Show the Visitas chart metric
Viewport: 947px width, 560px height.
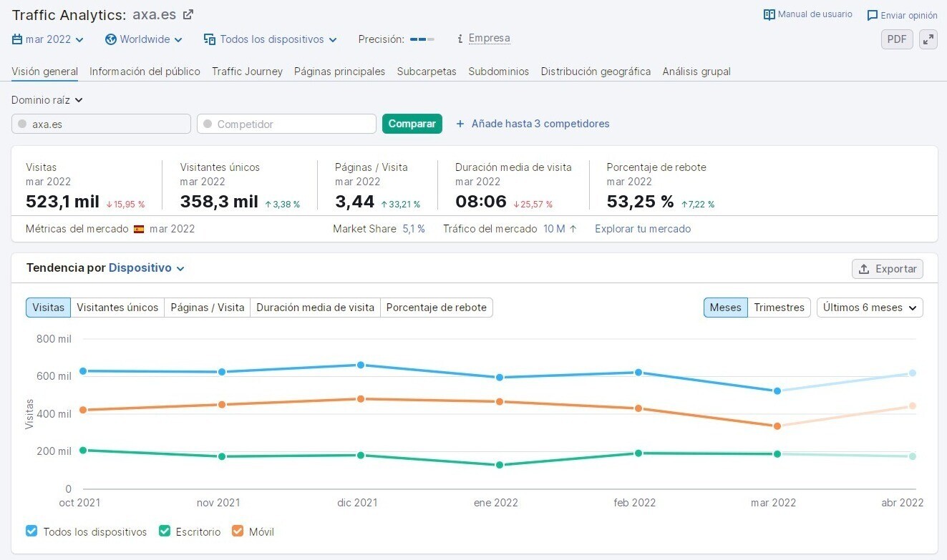(x=48, y=308)
